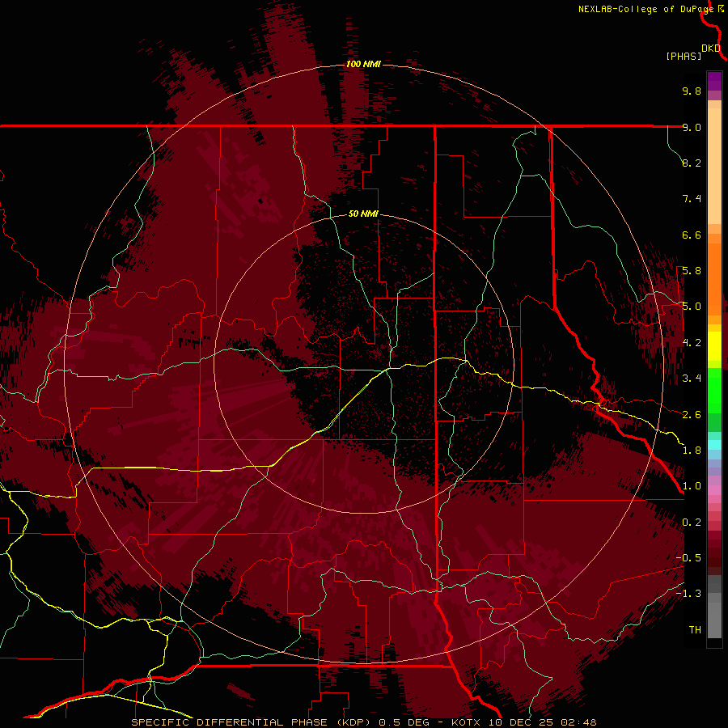Click the purple top segment of color bar
The image size is (728, 728).
pos(714,81)
